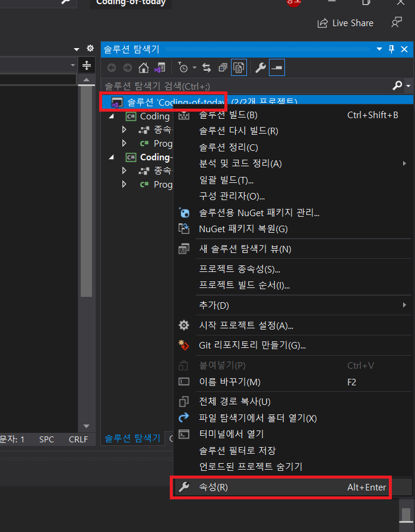Open the pending changes filter clock icon
Screen dimensions: 415x532
coord(183,68)
